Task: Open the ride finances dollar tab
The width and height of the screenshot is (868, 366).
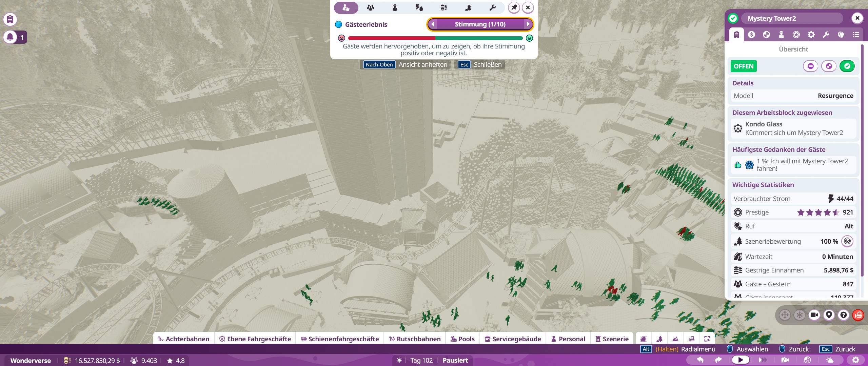Action: (x=751, y=35)
